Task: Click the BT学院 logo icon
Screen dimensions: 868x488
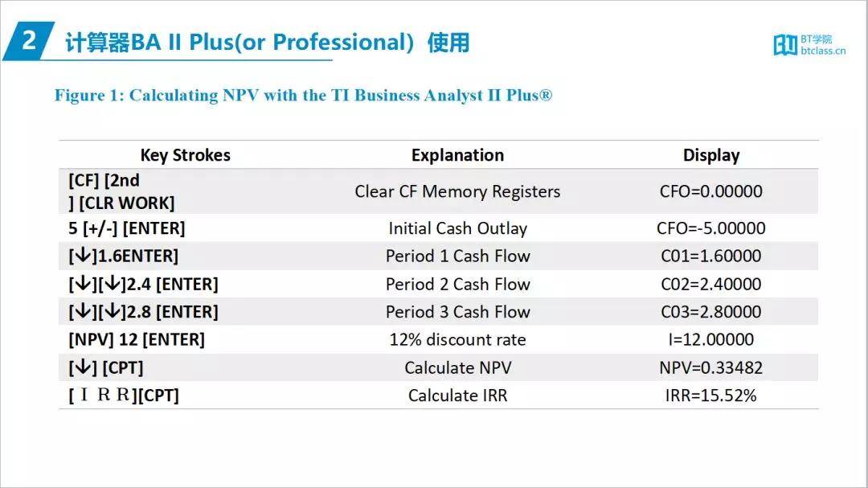Action: tap(785, 45)
